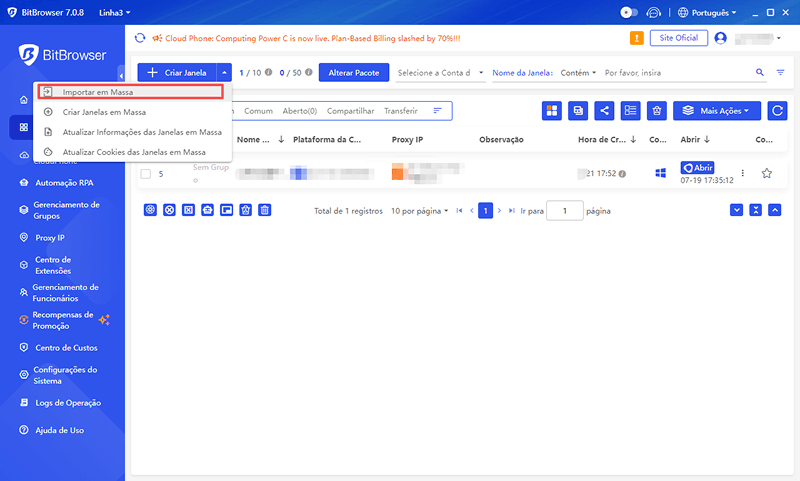Click the Alterar Pacote button
The height and width of the screenshot is (481, 800).
click(354, 73)
